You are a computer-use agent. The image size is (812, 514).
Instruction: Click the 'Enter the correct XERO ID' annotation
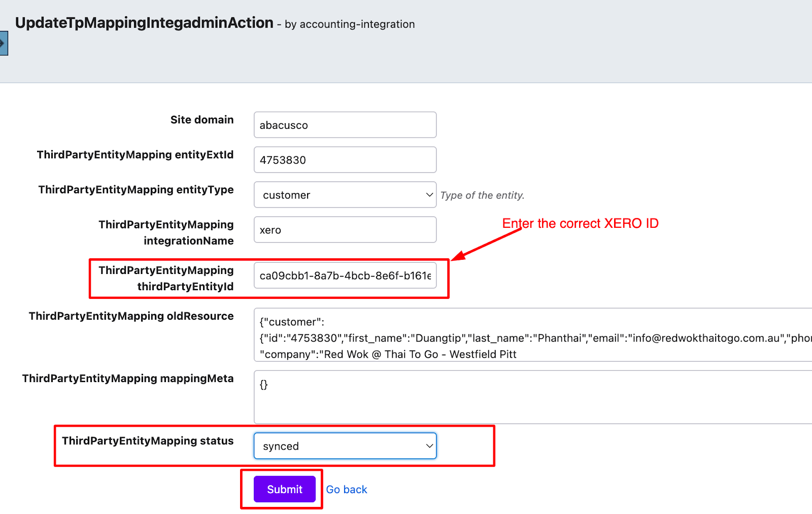pyautogui.click(x=580, y=223)
